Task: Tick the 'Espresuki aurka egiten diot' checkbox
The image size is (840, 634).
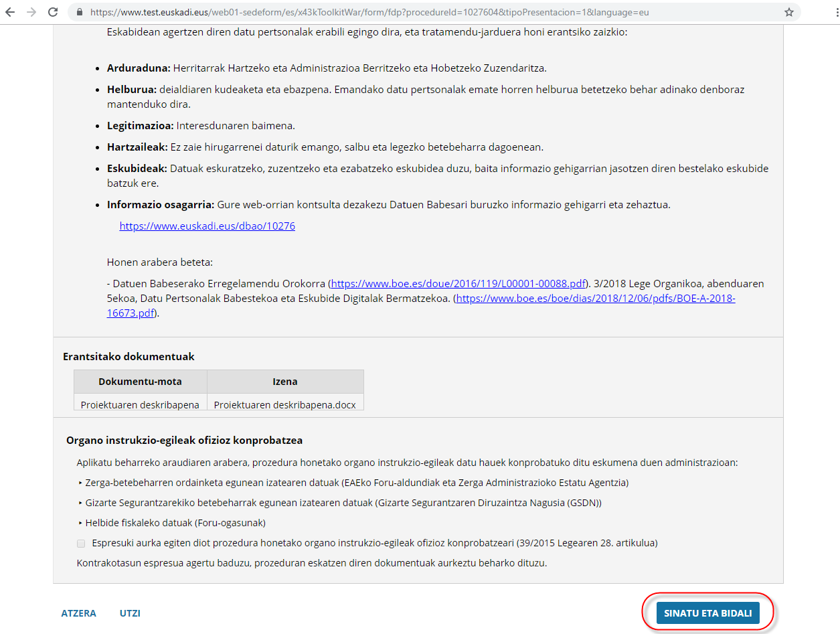Action: click(x=81, y=544)
